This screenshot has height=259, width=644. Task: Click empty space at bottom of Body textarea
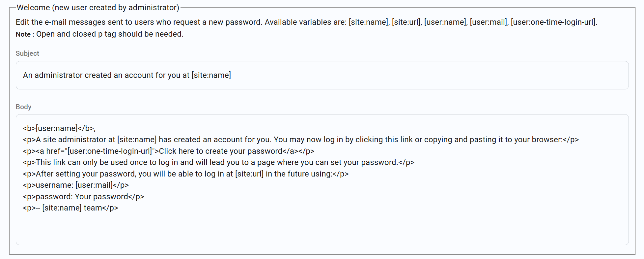coord(322,229)
